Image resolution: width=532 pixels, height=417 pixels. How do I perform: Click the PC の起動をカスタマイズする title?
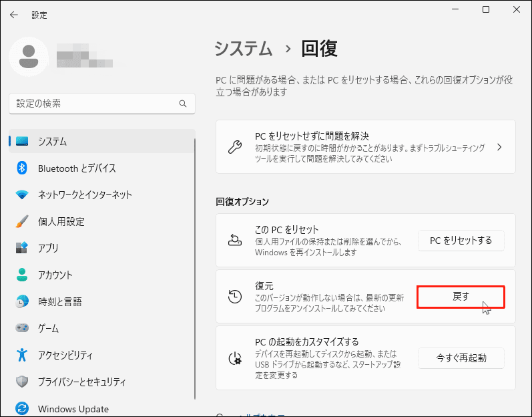point(306,341)
